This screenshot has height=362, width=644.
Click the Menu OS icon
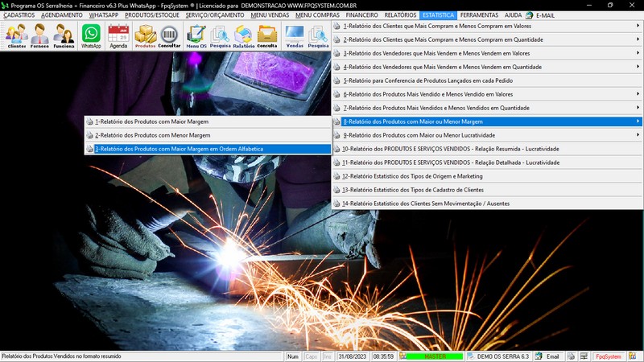pyautogui.click(x=196, y=36)
